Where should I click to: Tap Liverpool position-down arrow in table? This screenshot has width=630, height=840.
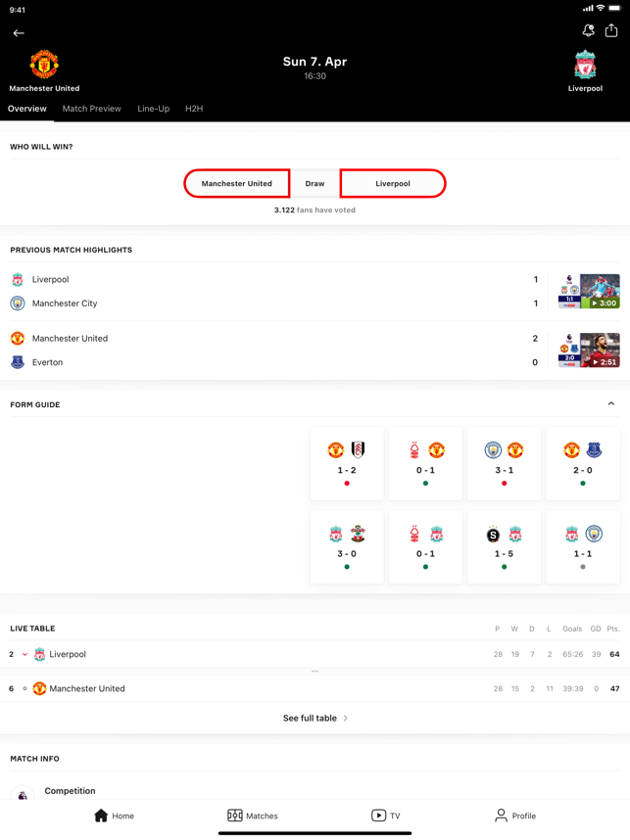(24, 654)
